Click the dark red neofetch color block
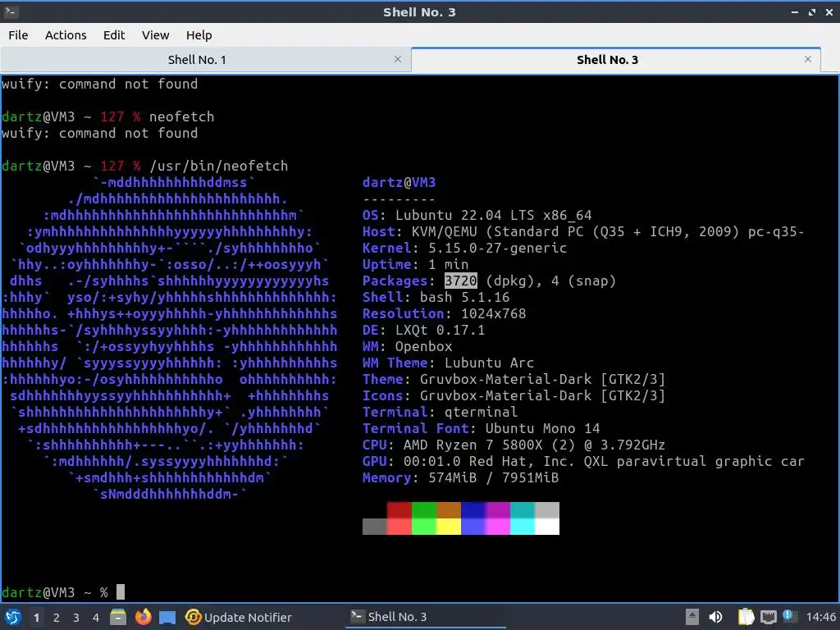840x630 pixels. [399, 510]
